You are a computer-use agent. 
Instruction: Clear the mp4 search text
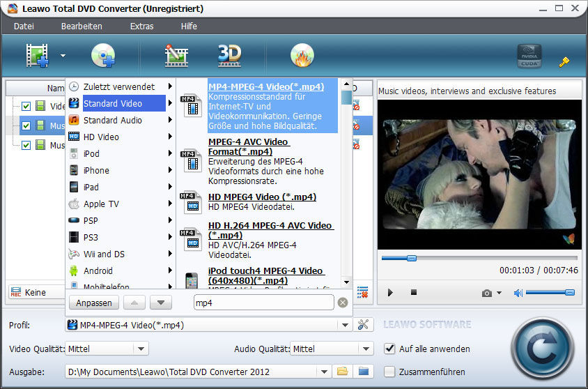coord(342,303)
